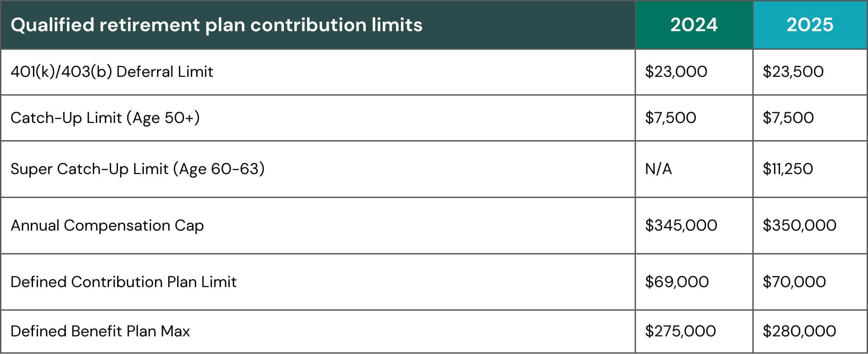This screenshot has width=868, height=354.
Task: Click the 401(k)/403(b) Deferral Limit label
Action: pyautogui.click(x=112, y=72)
